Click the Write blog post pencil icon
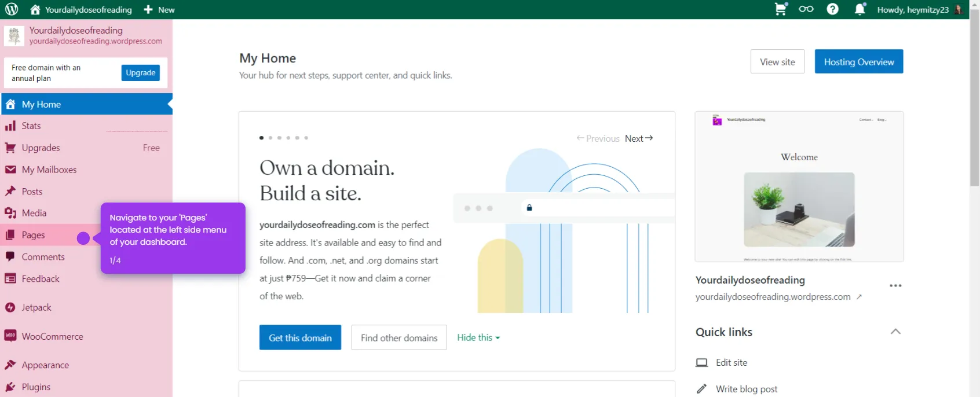This screenshot has width=980, height=397. coord(701,389)
